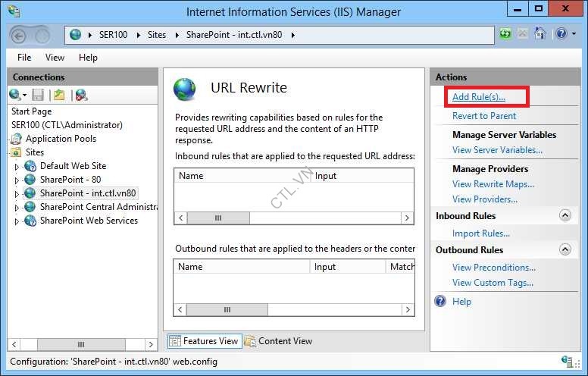588x376 pixels.
Task: Click the Default Web Site globe icon
Action: point(30,166)
